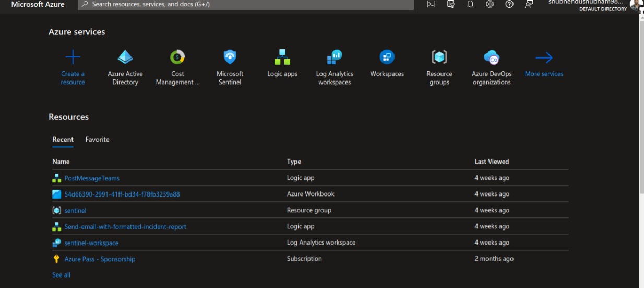Viewport: 644px width, 288px height.
Task: Click the More services arrow icon
Action: [544, 57]
